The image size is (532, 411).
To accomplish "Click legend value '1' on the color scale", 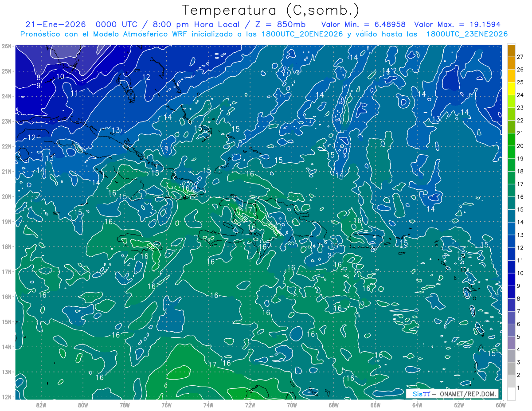I will tap(518, 388).
